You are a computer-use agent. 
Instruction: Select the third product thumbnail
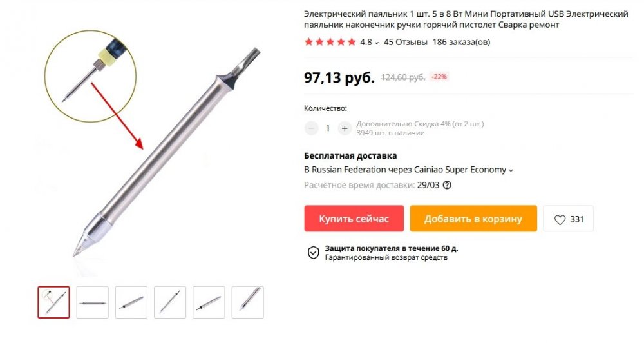pyautogui.click(x=131, y=302)
